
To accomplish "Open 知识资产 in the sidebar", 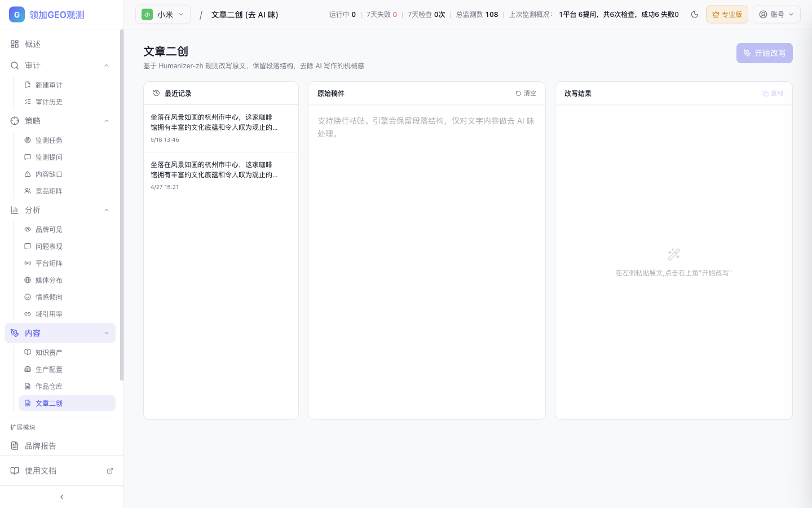I will [67, 352].
